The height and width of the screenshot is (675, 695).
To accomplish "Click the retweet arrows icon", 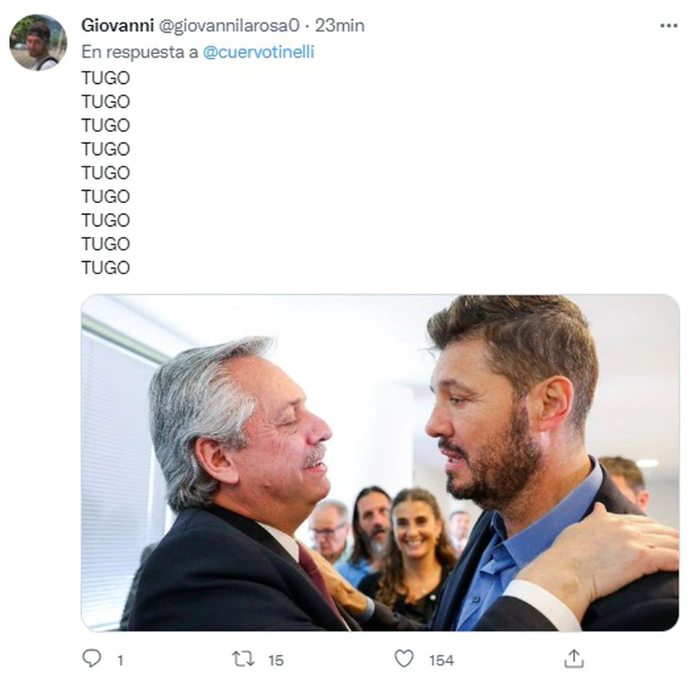I will (x=243, y=659).
